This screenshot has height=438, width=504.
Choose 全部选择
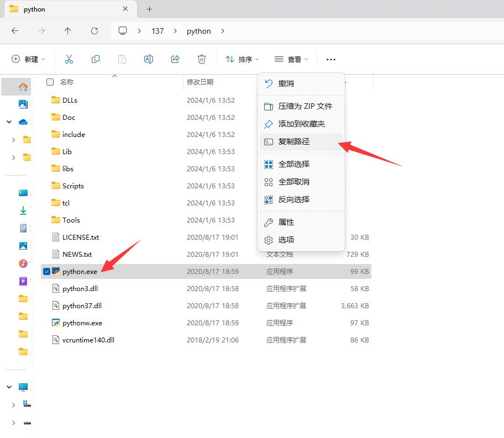(301, 164)
